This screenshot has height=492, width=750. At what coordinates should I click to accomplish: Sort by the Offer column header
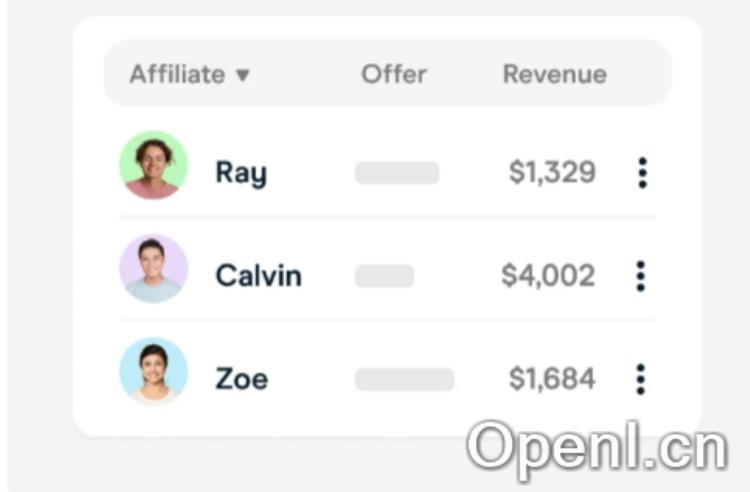pos(394,74)
